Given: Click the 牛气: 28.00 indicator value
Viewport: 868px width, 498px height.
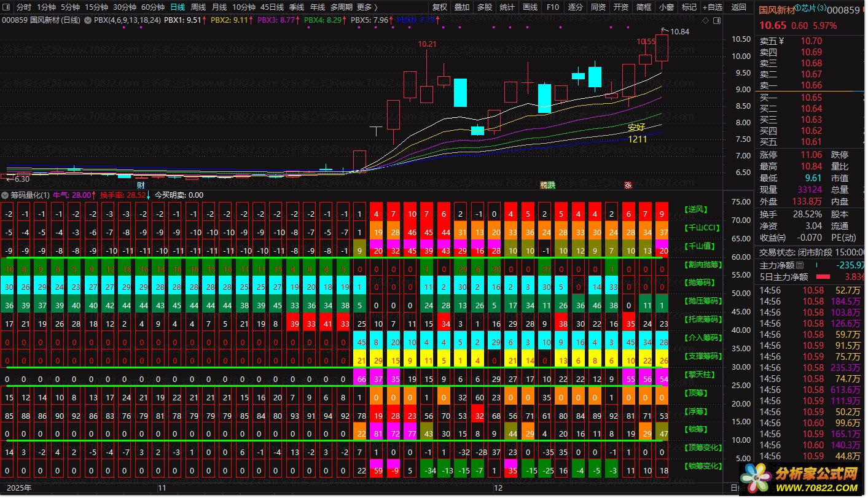Looking at the screenshot, I should point(72,195).
